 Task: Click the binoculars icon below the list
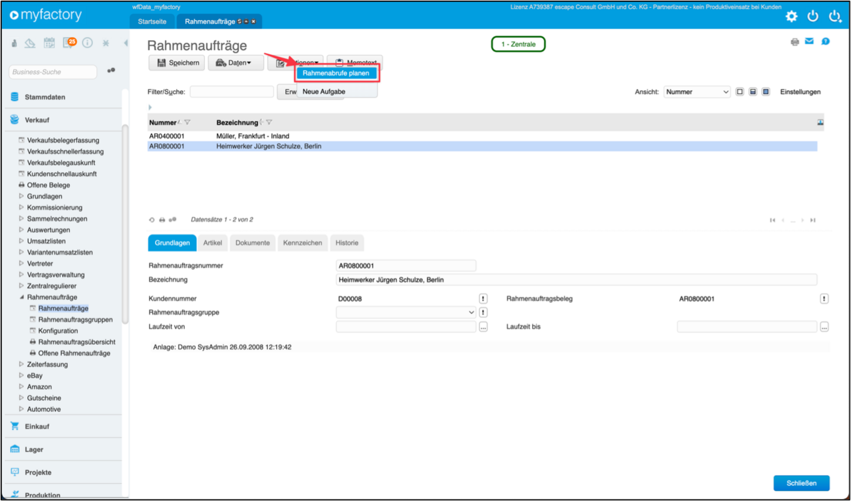[172, 220]
